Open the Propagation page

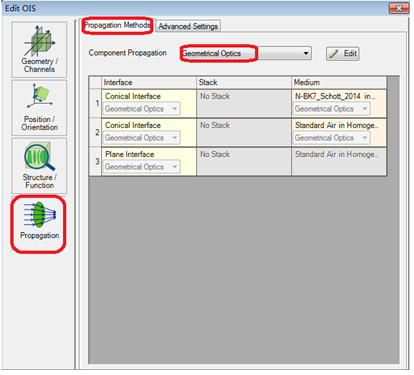coord(39,224)
